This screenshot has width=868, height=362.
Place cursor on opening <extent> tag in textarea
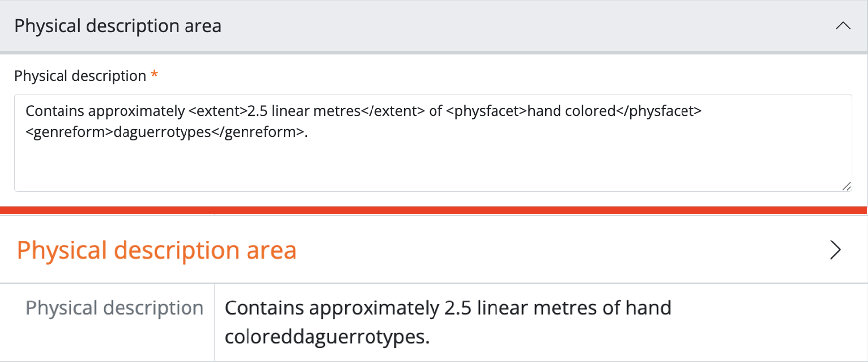[218, 111]
